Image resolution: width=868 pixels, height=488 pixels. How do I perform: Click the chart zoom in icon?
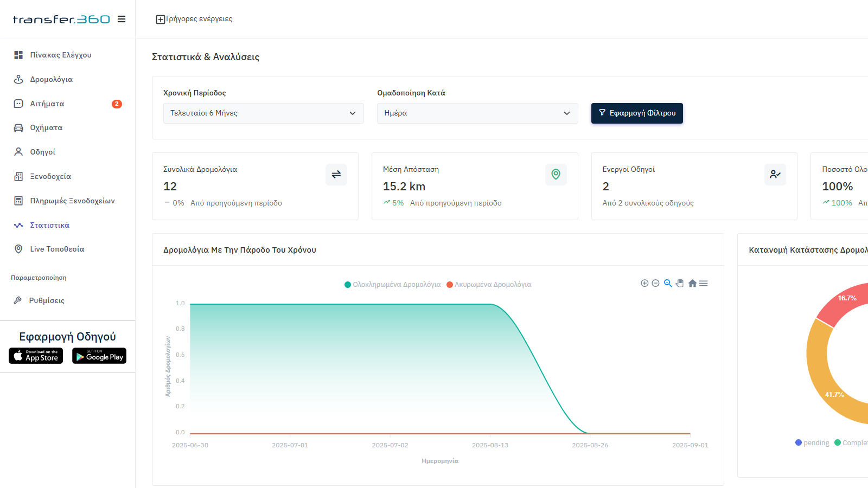[644, 283]
